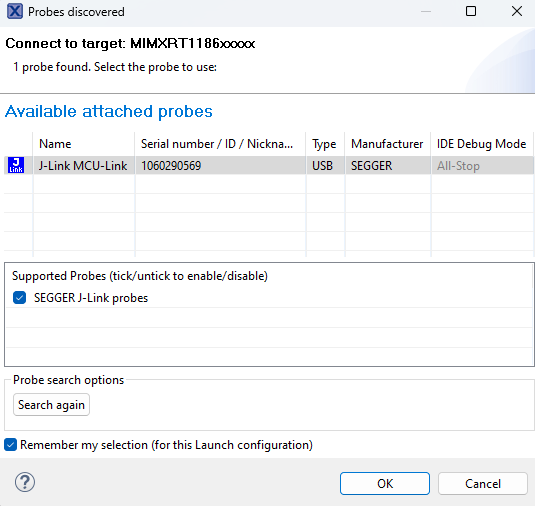Maximize the Probes discovered dialog
This screenshot has height=506, width=535.
pos(471,12)
